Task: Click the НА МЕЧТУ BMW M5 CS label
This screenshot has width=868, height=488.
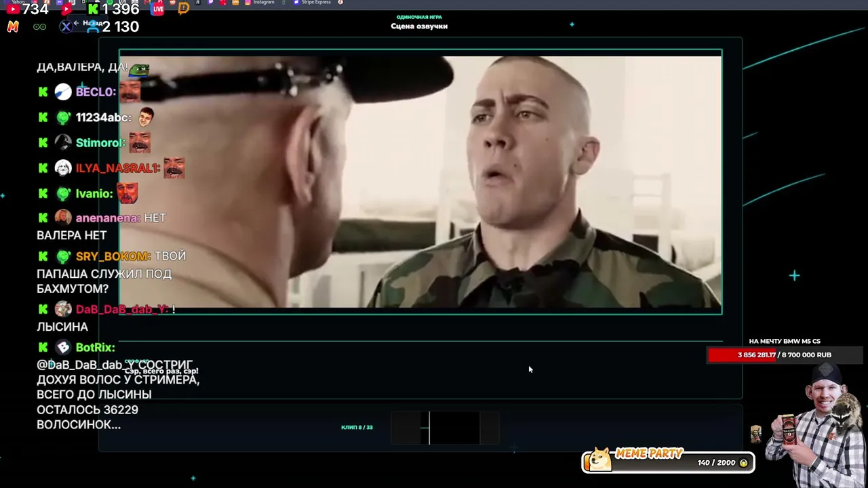Action: (785, 342)
